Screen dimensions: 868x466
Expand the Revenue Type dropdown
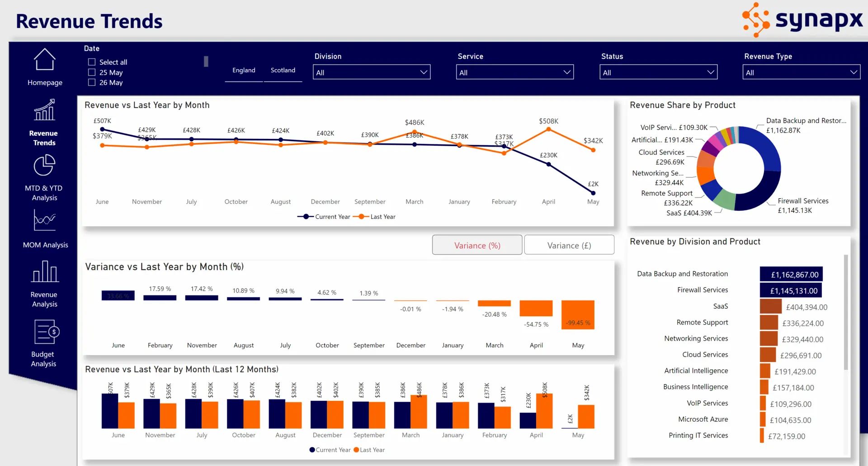click(801, 72)
